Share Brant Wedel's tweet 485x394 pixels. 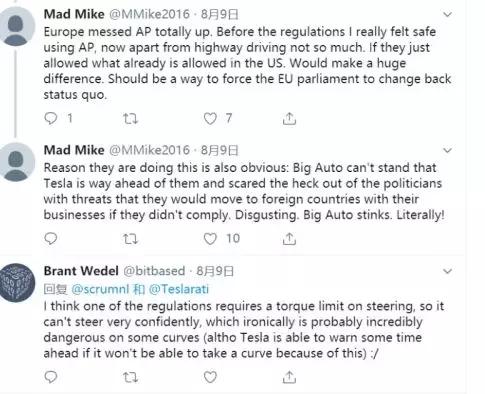[289, 377]
